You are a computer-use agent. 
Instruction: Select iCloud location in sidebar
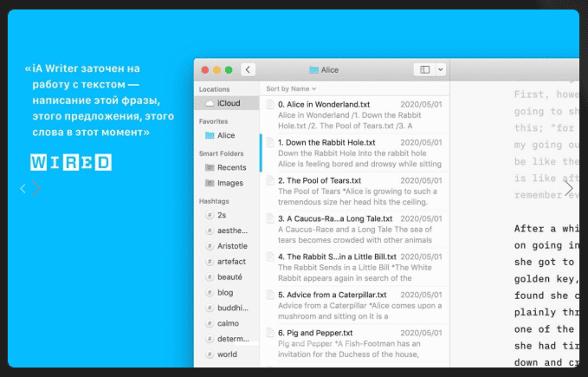227,103
